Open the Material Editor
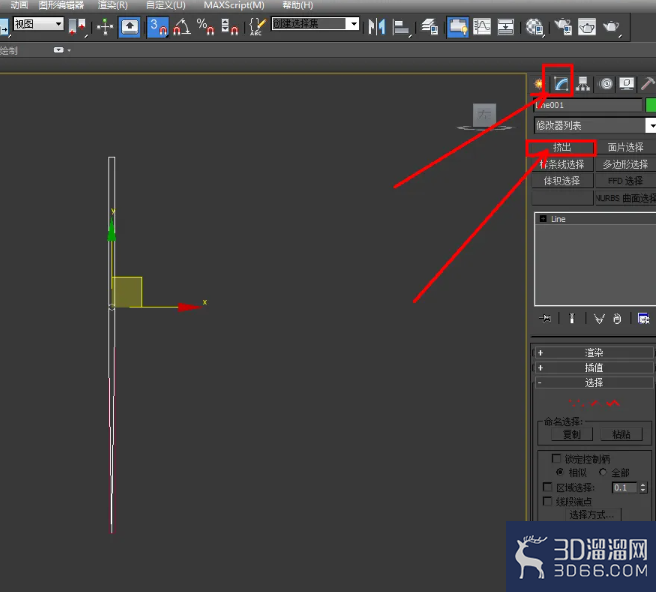656x592 pixels. pos(534,28)
